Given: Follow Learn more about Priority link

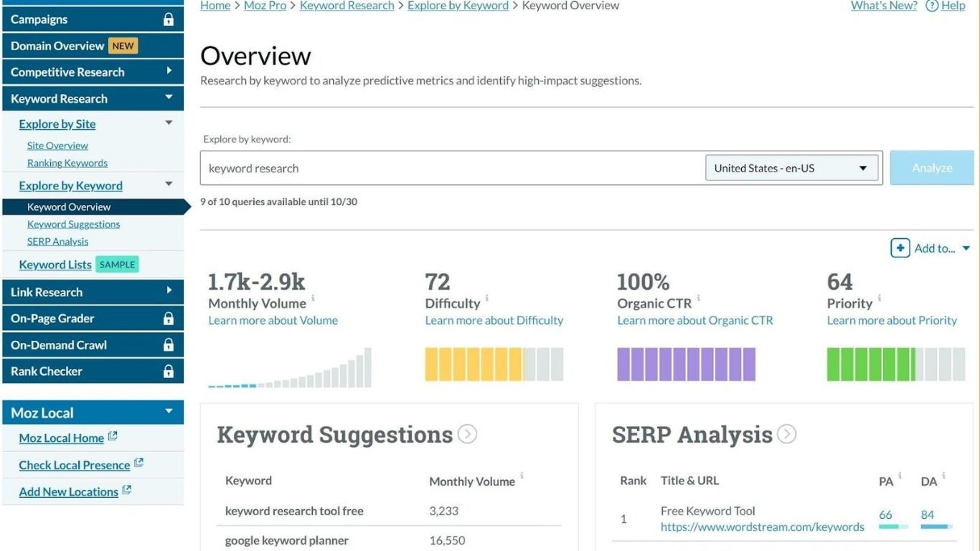Looking at the screenshot, I should point(892,321).
